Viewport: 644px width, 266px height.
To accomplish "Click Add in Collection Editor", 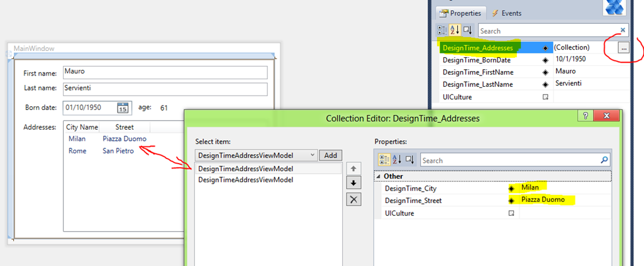I will [331, 155].
